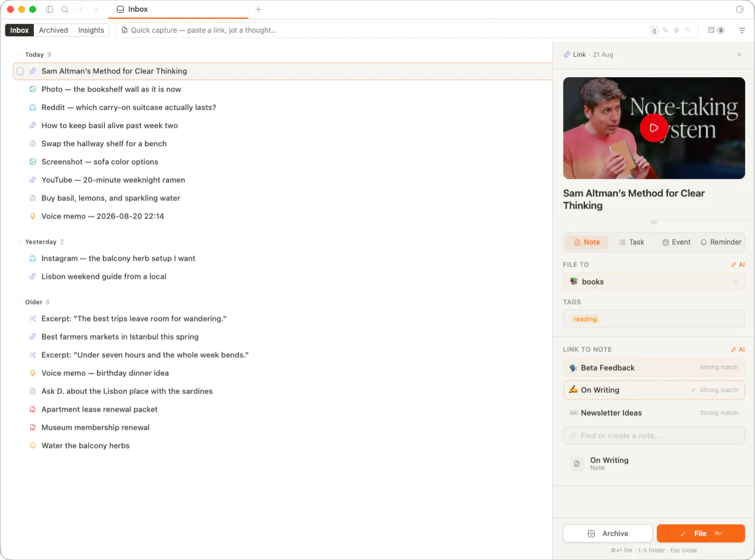Click the microphone icon of 'Voice memo — 2026-08-20'
Screen dimensions: 755x560
coord(33,216)
